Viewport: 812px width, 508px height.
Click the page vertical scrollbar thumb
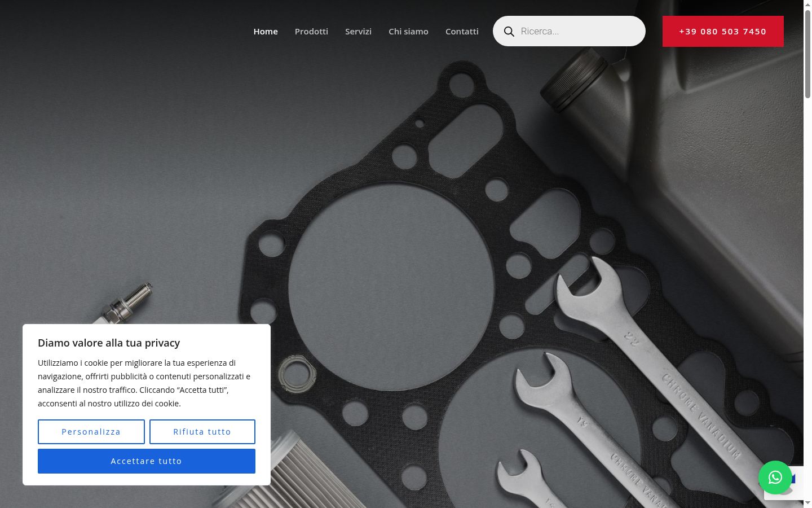pyautogui.click(x=807, y=54)
